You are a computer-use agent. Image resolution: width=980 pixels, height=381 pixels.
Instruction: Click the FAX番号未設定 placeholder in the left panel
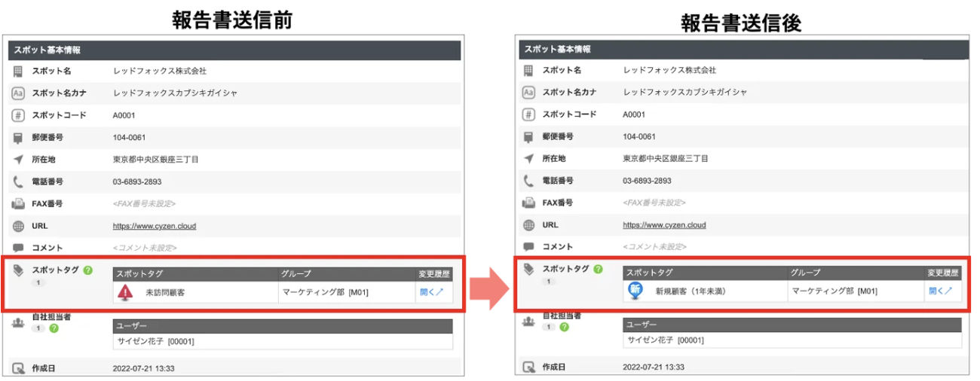[145, 203]
